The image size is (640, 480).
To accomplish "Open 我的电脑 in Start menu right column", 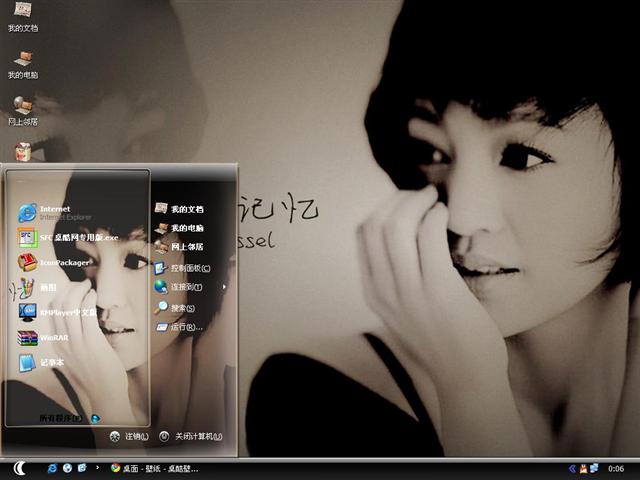I will point(180,228).
